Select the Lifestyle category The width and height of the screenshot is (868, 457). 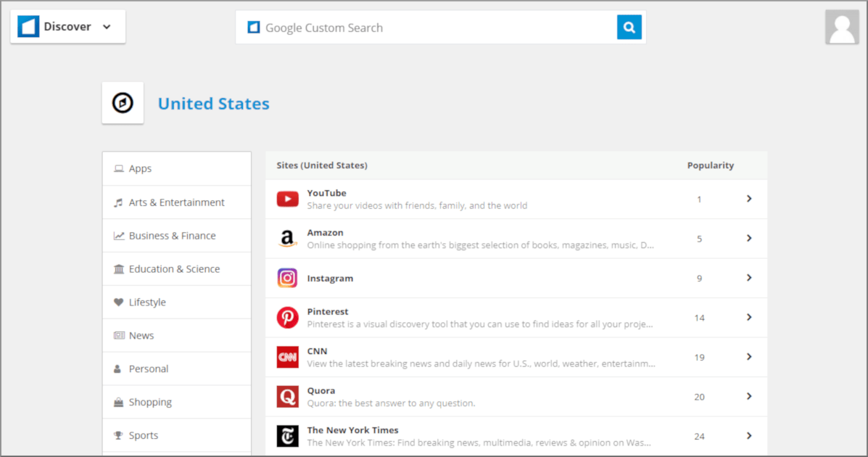pos(177,302)
